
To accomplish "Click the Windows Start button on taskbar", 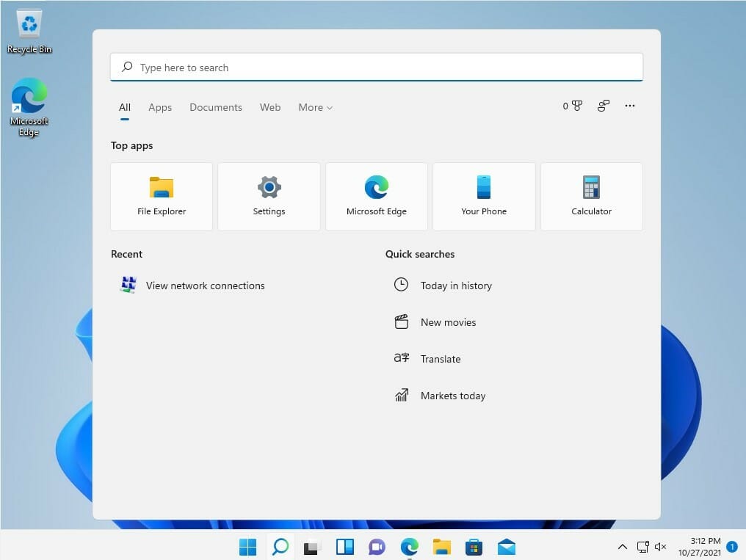I will (247, 547).
